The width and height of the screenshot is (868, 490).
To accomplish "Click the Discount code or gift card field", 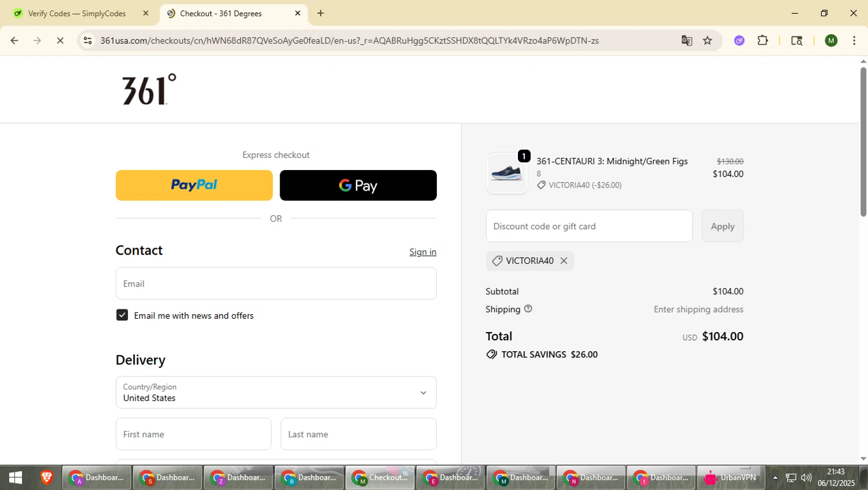I will [x=589, y=226].
